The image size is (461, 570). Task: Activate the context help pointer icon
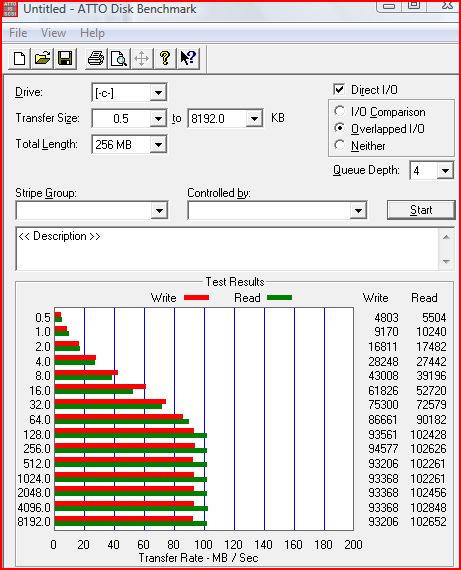pos(188,58)
